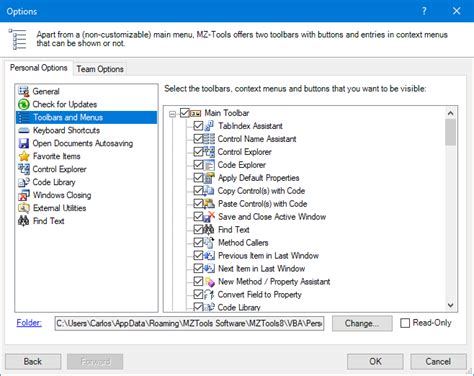Screen dimensions: 474x376
Task: Click the Next Item in Last Window icon
Action: point(209,269)
